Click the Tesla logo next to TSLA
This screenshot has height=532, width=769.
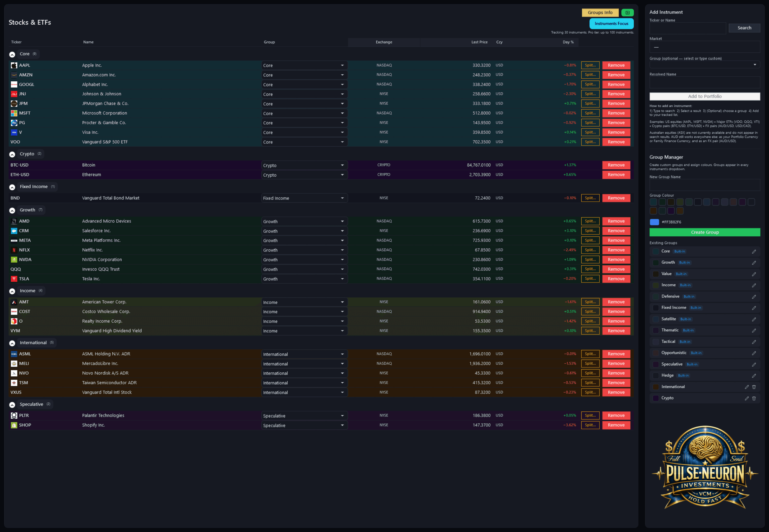tap(14, 279)
